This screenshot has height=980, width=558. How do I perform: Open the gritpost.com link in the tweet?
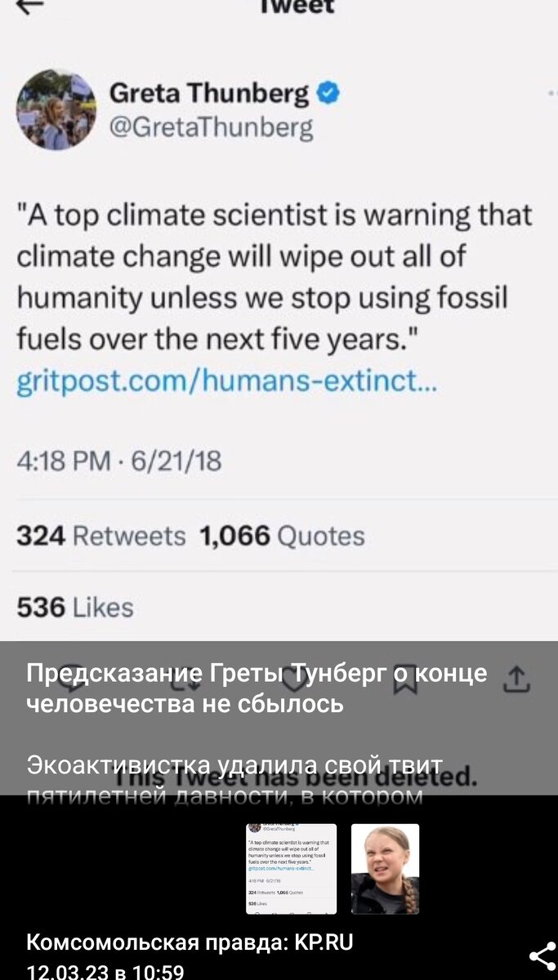pyautogui.click(x=227, y=381)
